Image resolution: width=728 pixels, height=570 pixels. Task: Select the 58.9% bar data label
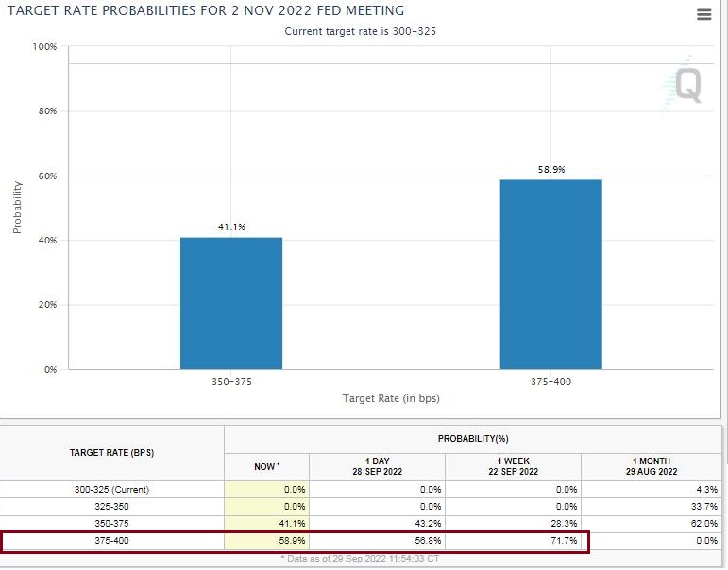click(551, 170)
